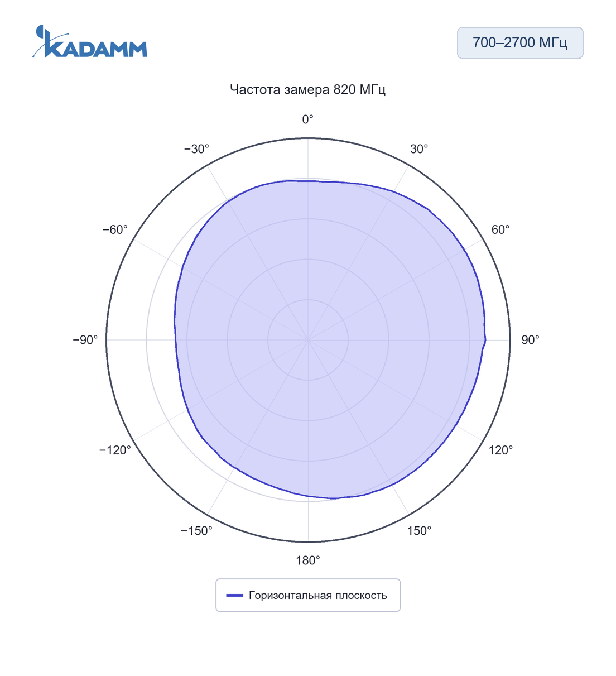
Task: Click the 0° angle label
Action: (308, 119)
